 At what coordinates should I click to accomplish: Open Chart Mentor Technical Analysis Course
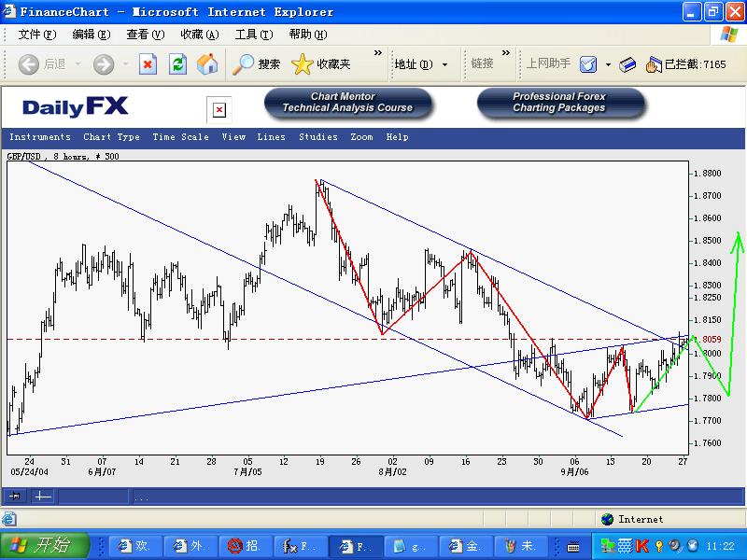click(347, 103)
